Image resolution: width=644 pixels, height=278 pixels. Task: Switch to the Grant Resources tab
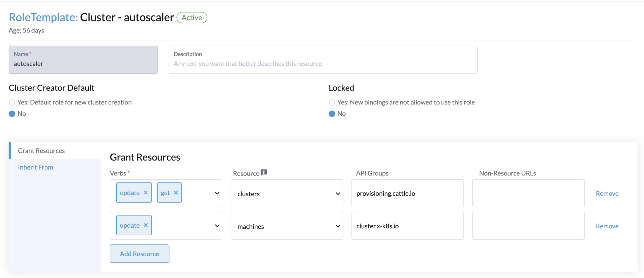(x=41, y=151)
